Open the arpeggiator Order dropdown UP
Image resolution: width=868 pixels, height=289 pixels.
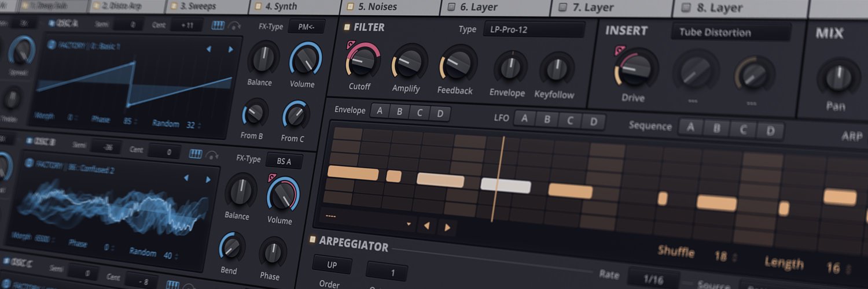(332, 264)
